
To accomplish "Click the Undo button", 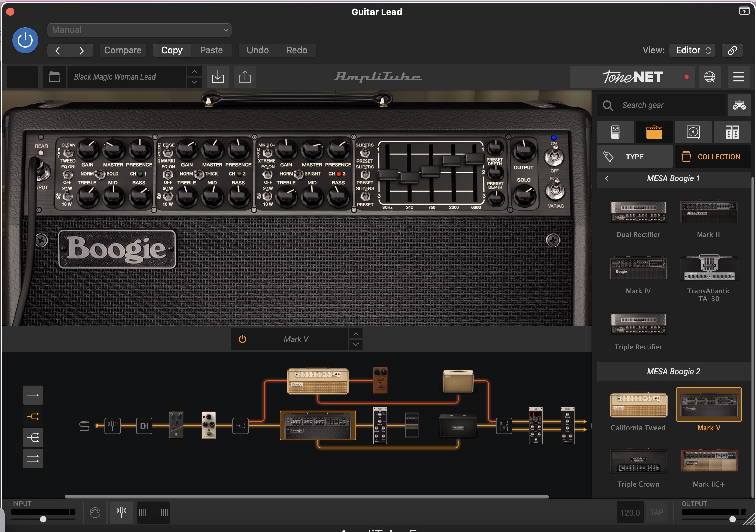I will (258, 51).
